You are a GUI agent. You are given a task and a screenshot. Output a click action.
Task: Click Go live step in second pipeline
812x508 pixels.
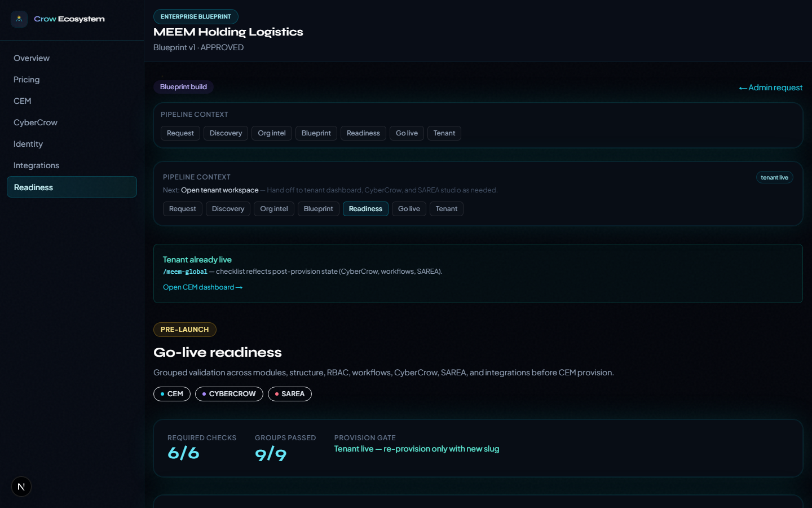(409, 209)
